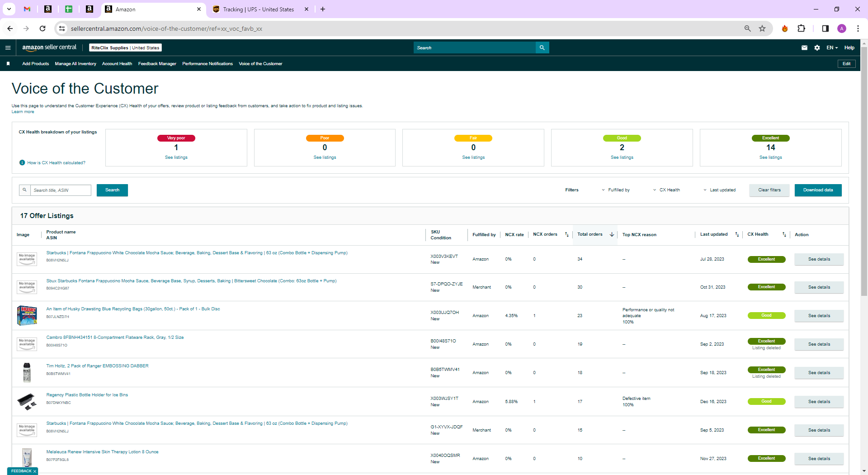The width and height of the screenshot is (868, 475).
Task: Download the listing data
Action: [818, 190]
